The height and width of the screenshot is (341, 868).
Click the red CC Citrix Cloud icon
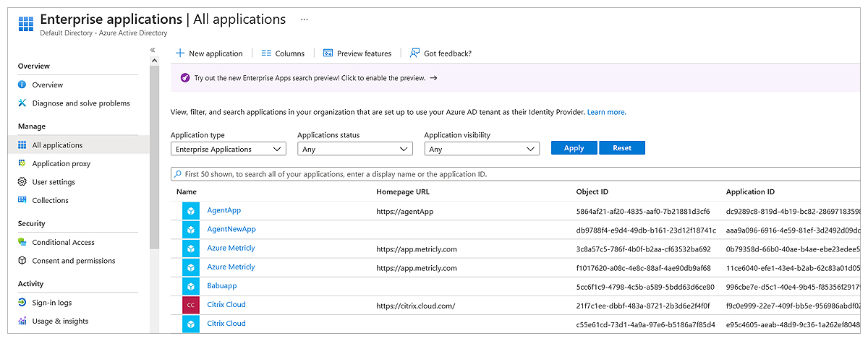pos(191,305)
